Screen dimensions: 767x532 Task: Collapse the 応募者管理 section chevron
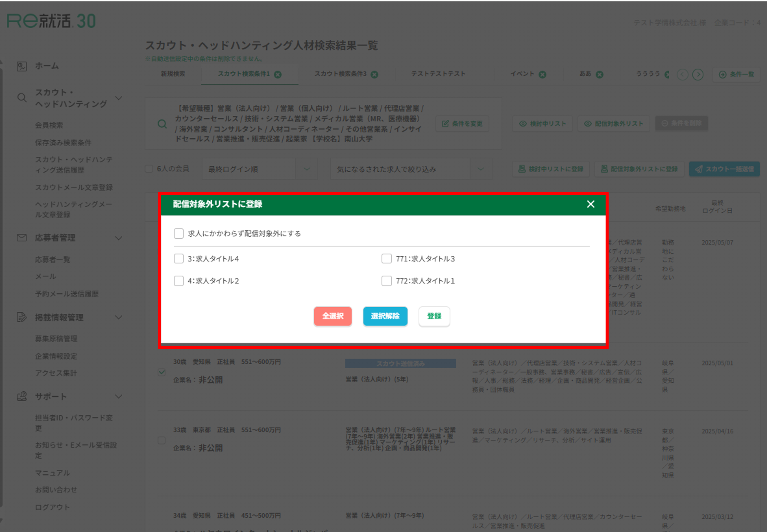tap(118, 238)
